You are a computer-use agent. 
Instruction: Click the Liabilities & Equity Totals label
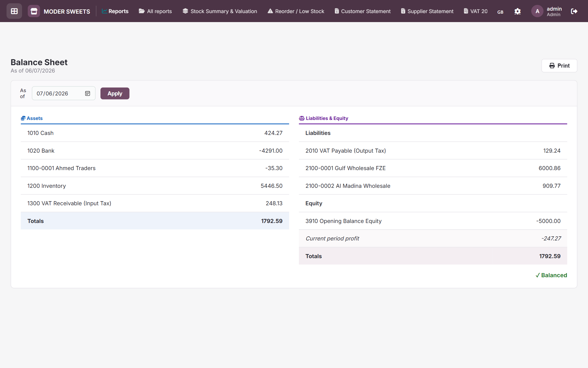pos(314,256)
